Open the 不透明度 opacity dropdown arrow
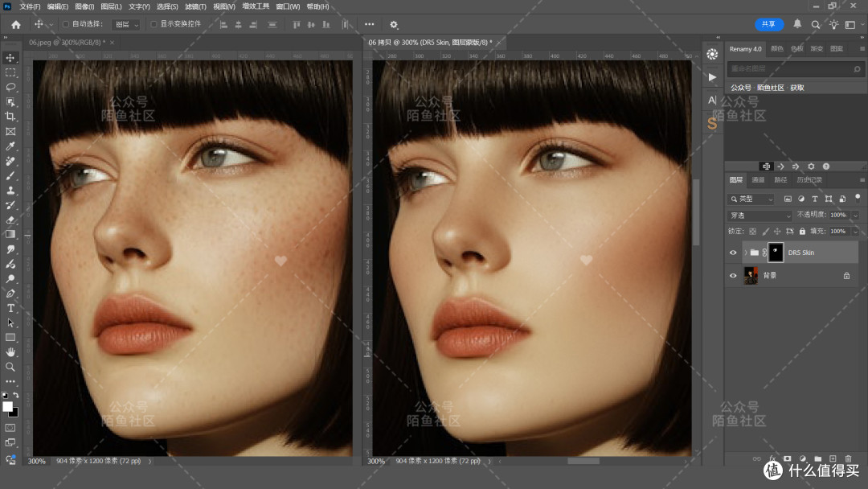Viewport: 868px width, 489px height. point(855,215)
